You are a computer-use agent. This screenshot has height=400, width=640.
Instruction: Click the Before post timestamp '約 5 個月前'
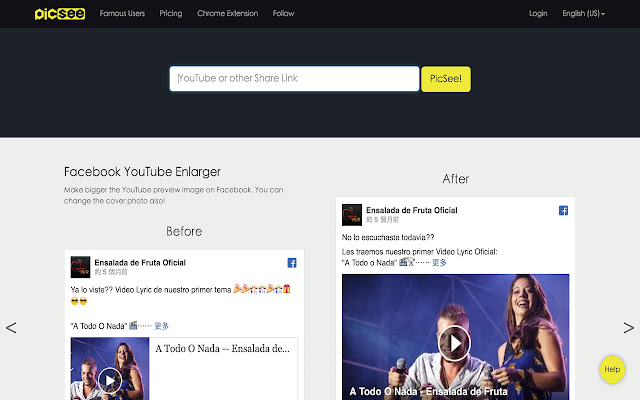coord(111,272)
